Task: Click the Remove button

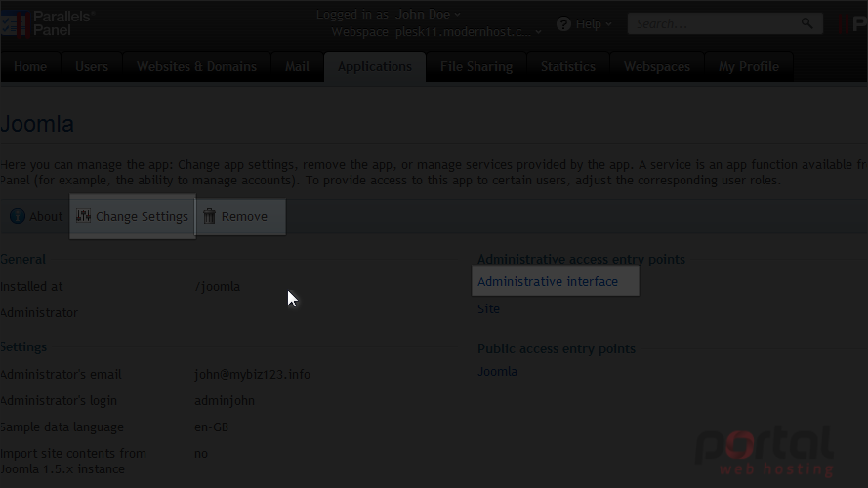Action: tap(241, 217)
